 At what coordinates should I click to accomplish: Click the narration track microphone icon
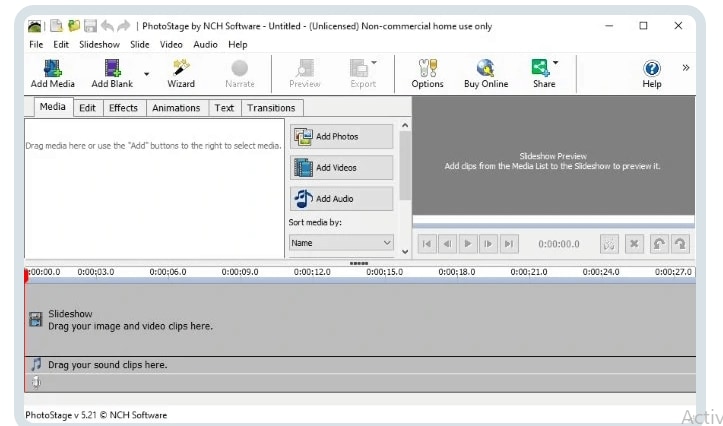pos(36,383)
